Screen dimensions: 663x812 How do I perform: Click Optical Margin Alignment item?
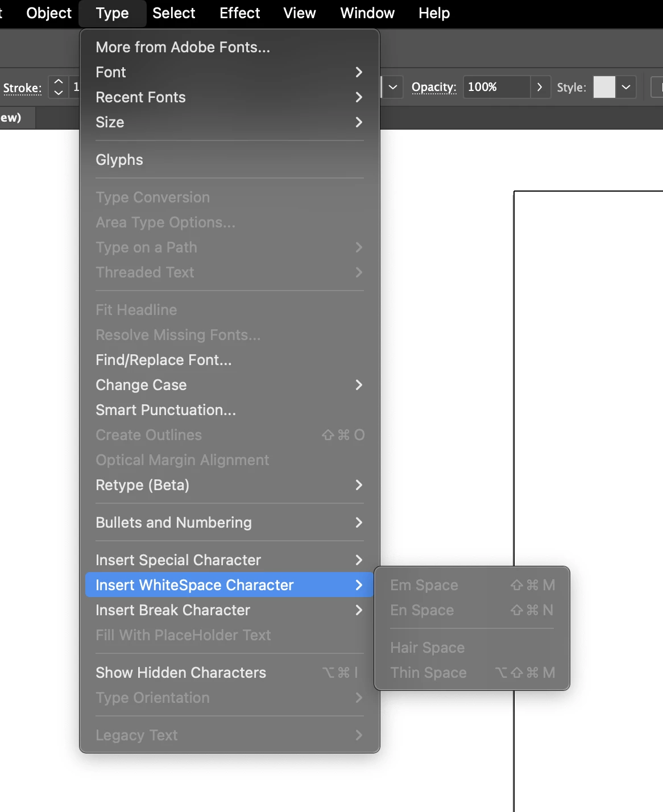229,460
